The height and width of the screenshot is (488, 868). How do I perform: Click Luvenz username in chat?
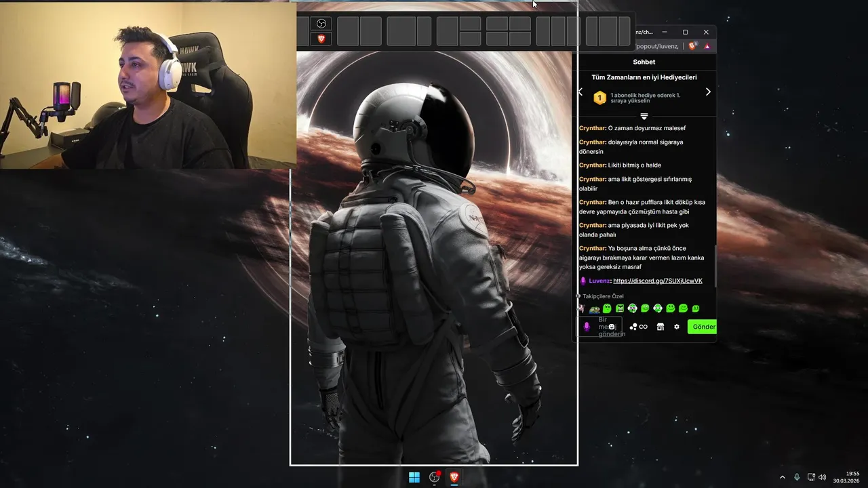click(599, 281)
